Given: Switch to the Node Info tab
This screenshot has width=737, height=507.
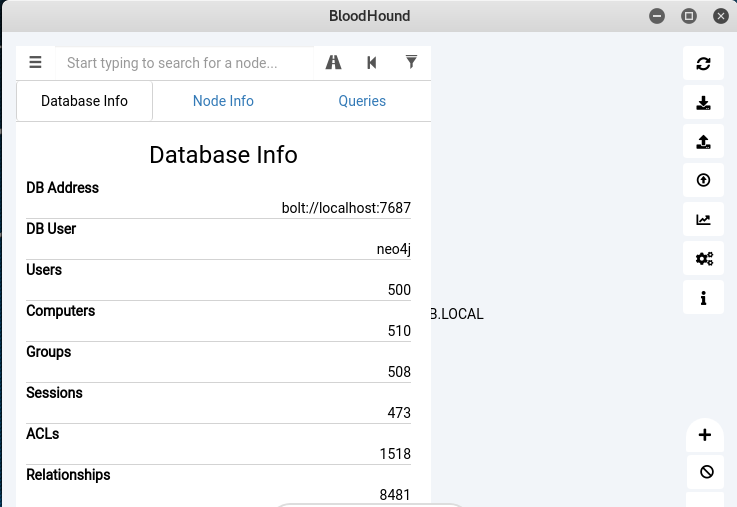Looking at the screenshot, I should pos(223,101).
